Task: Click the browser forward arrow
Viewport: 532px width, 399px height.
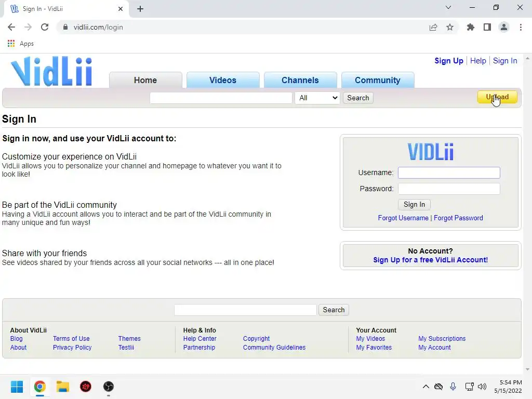Action: tap(28, 27)
